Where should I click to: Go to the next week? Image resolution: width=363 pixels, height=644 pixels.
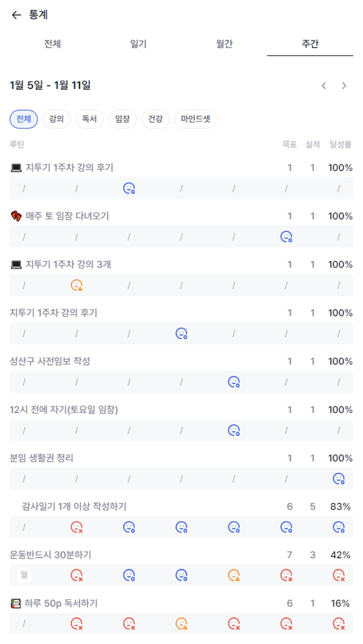[x=344, y=86]
